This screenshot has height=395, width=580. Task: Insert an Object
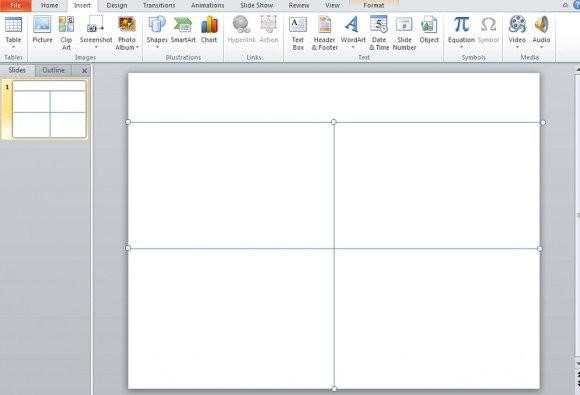tap(429, 30)
